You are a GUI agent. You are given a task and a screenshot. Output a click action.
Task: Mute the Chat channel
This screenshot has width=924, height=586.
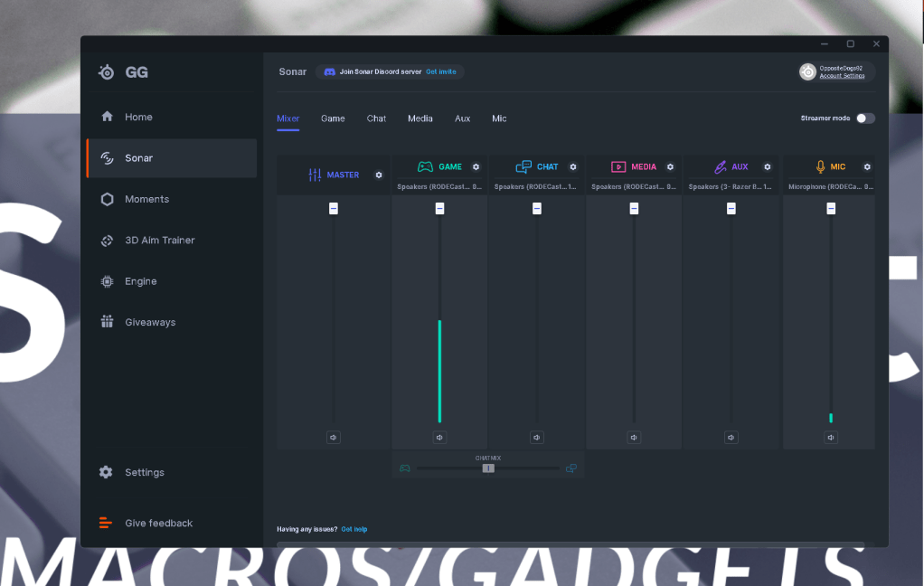tap(537, 438)
